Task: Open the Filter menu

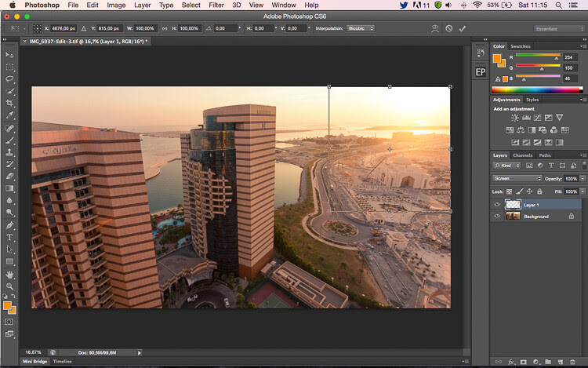Action: [x=216, y=5]
